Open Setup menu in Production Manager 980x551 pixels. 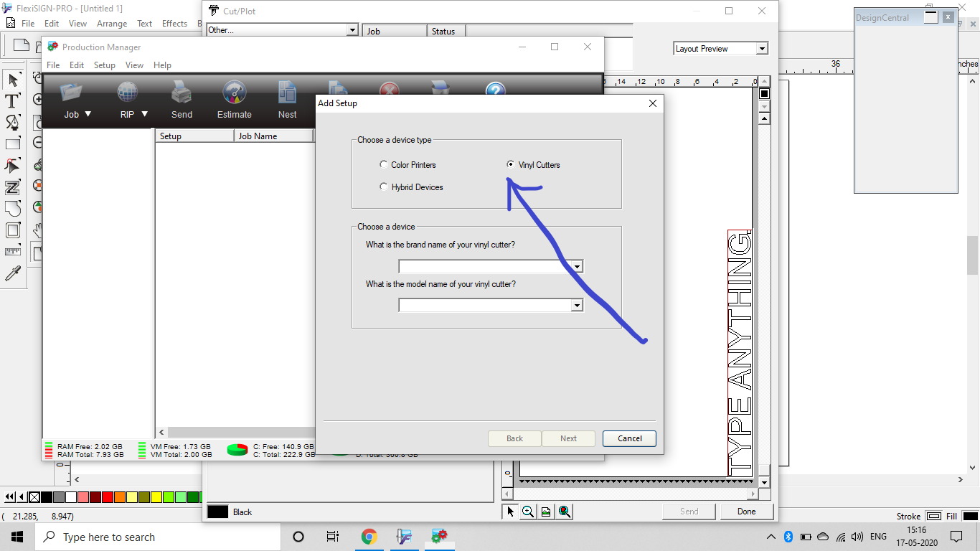[104, 65]
